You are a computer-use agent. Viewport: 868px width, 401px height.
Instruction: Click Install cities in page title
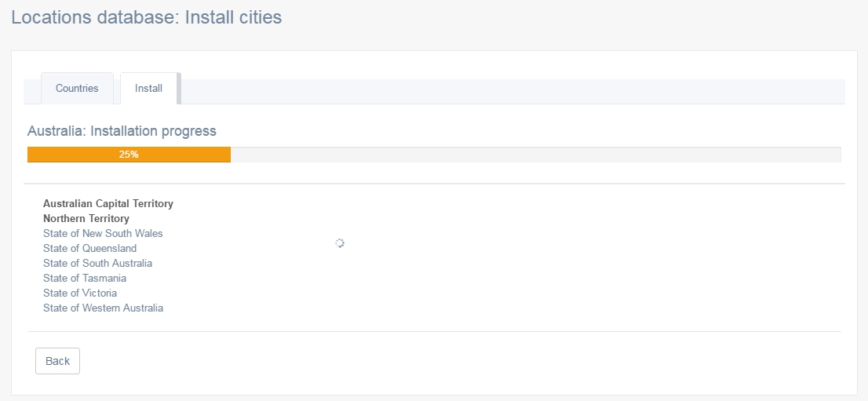tap(233, 17)
